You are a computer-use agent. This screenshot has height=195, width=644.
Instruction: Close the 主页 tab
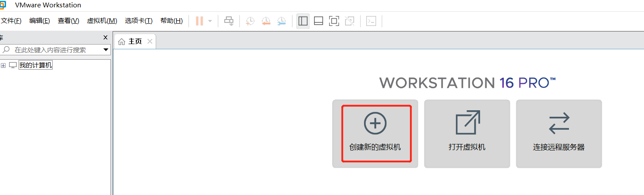pyautogui.click(x=150, y=42)
